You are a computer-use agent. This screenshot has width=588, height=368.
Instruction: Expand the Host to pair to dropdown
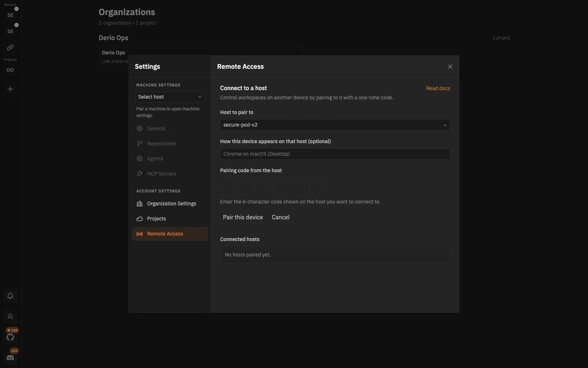click(335, 125)
